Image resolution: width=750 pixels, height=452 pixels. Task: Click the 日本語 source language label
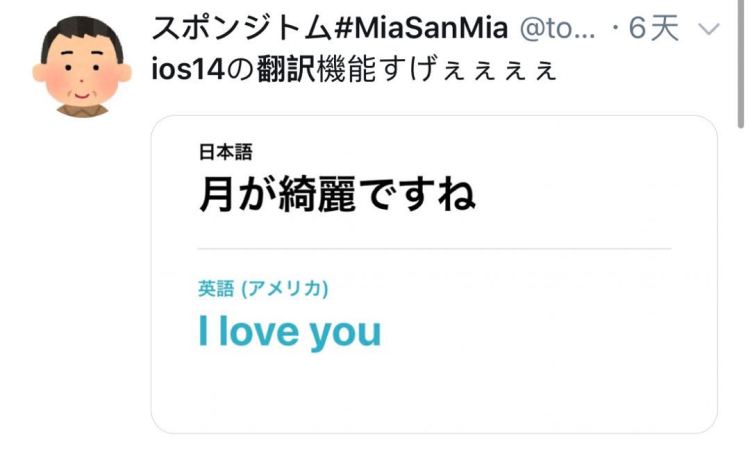(x=225, y=153)
